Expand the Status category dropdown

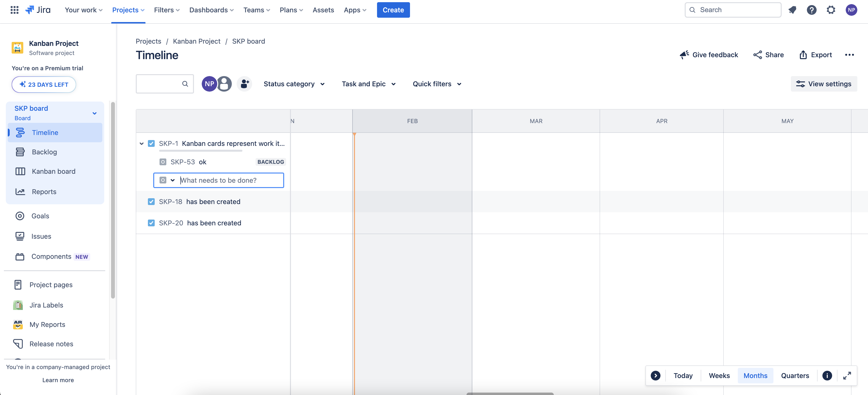pyautogui.click(x=294, y=84)
